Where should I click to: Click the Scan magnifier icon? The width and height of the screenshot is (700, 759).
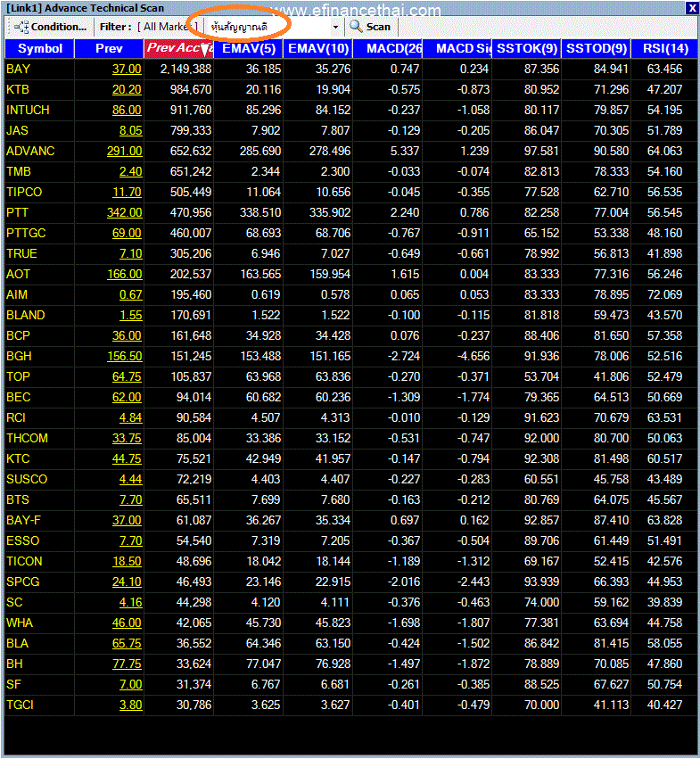pos(357,27)
